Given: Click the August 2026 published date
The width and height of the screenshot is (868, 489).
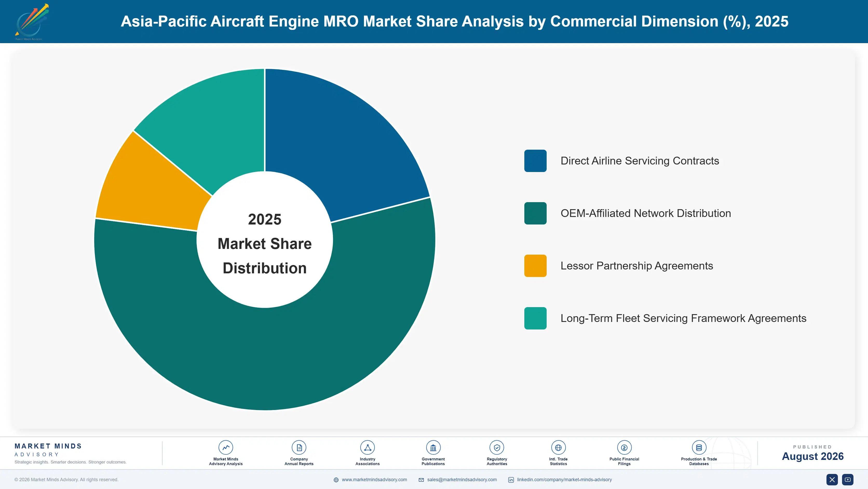Looking at the screenshot, I should (812, 456).
